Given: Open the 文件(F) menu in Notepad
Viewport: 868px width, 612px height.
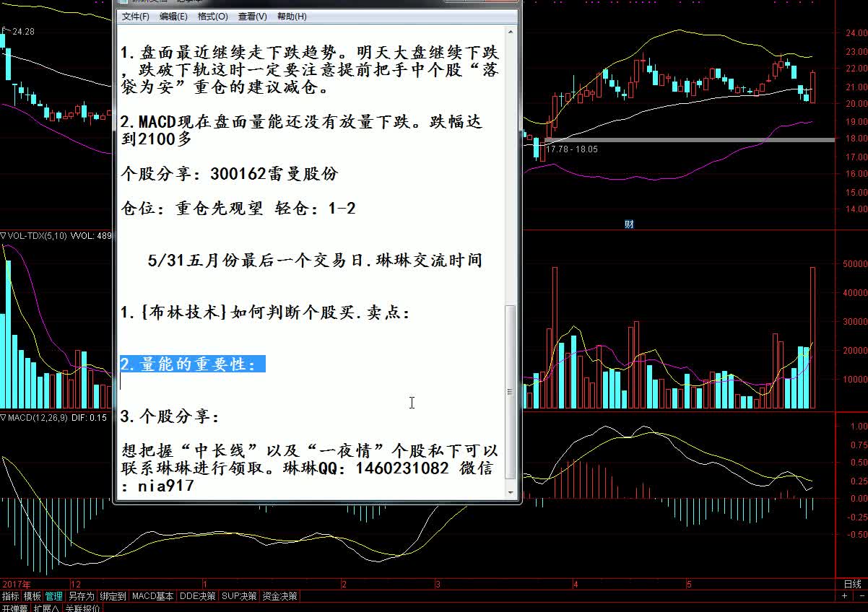Looking at the screenshot, I should (x=136, y=17).
